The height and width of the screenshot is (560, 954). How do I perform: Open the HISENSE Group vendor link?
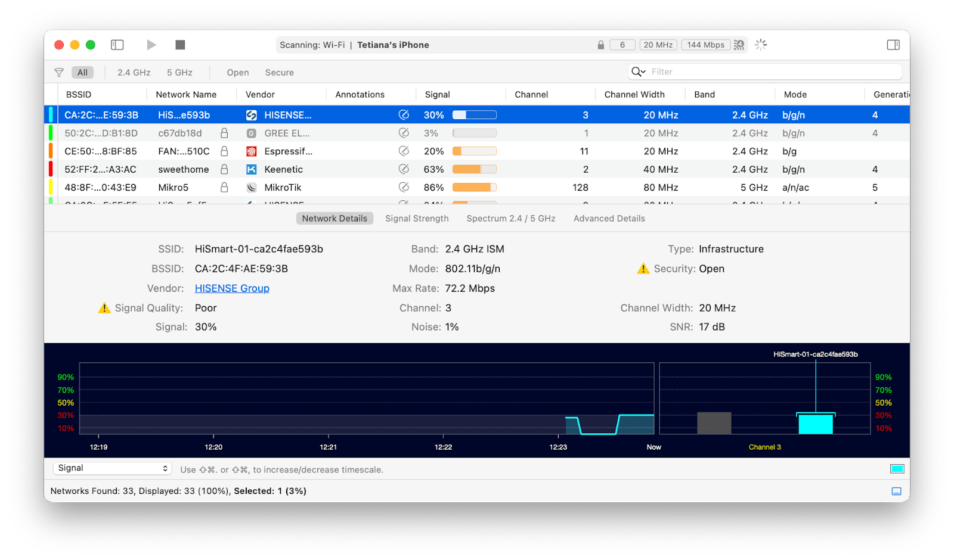[x=232, y=288]
